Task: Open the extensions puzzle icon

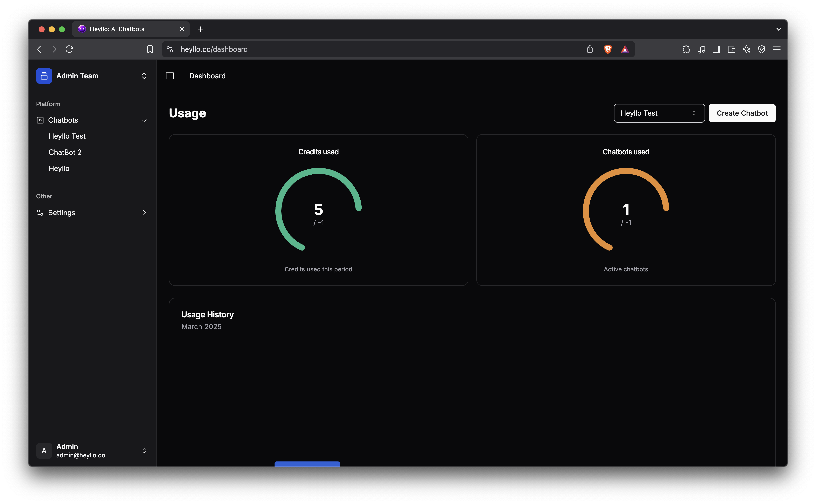Action: 686,49
